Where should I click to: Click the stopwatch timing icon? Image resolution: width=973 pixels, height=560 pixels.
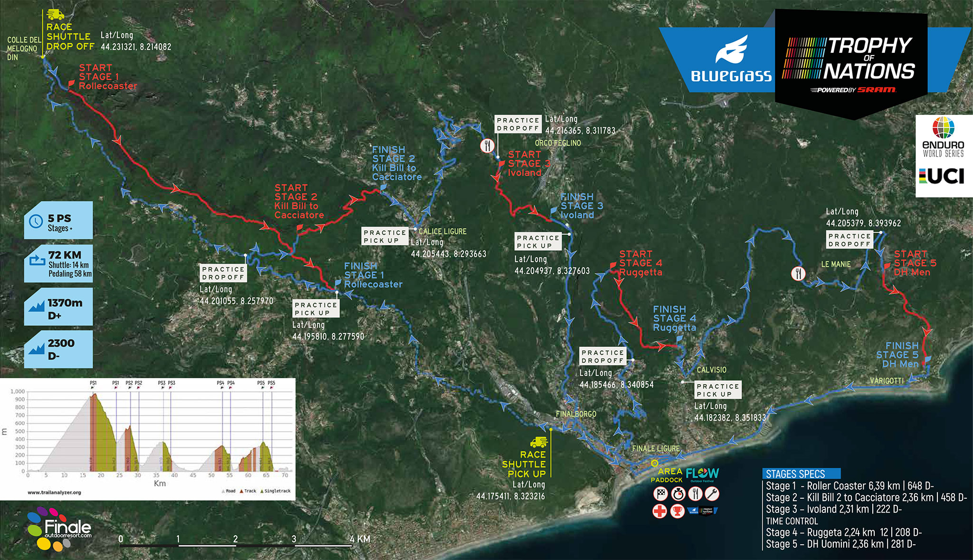click(678, 494)
